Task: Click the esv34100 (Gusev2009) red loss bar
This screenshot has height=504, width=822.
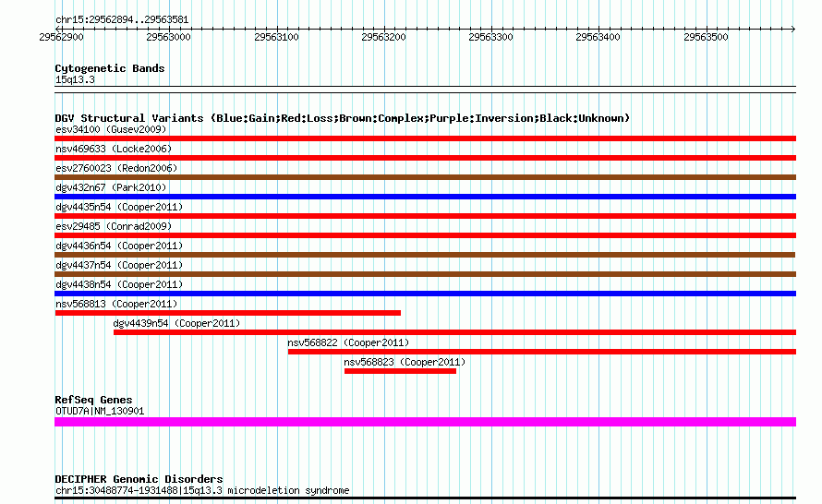Action: (425, 138)
